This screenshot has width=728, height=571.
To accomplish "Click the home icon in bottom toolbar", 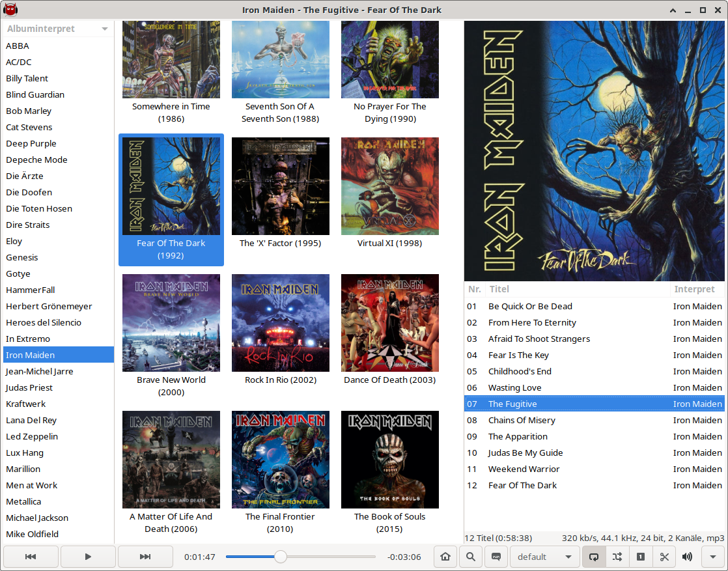I will coord(445,557).
